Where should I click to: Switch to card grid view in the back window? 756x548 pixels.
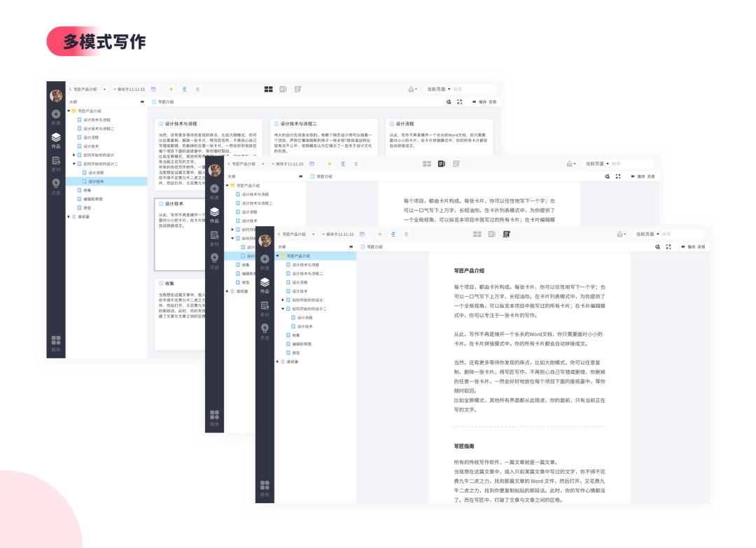(268, 90)
